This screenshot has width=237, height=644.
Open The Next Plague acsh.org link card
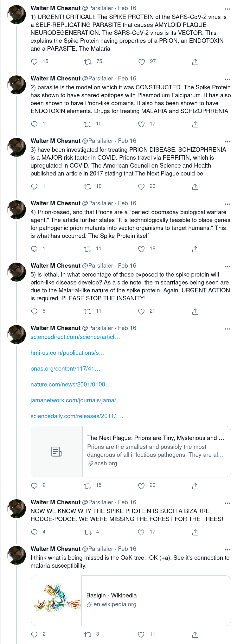point(131,451)
